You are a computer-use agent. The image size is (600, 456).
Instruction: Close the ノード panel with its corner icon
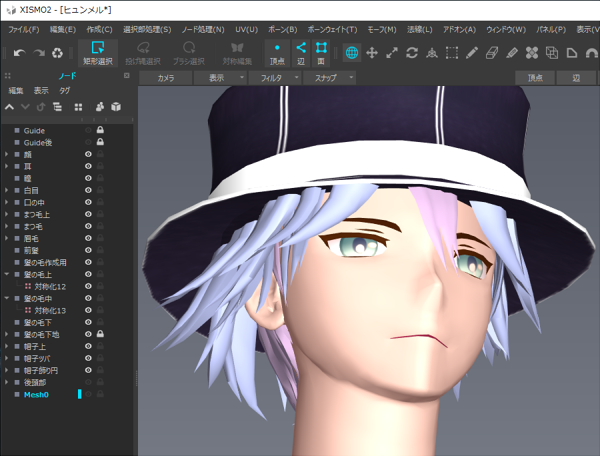[x=127, y=76]
